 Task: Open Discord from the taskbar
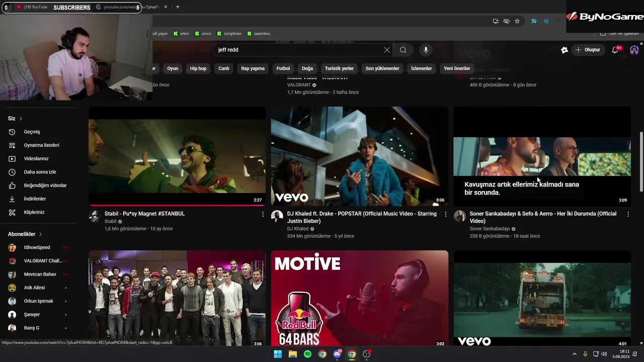click(337, 354)
